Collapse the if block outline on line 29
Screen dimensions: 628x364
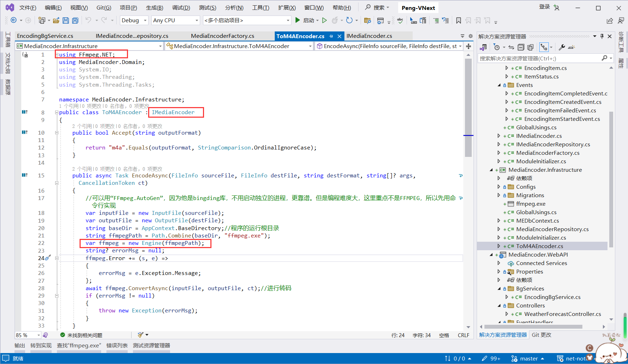[57, 296]
